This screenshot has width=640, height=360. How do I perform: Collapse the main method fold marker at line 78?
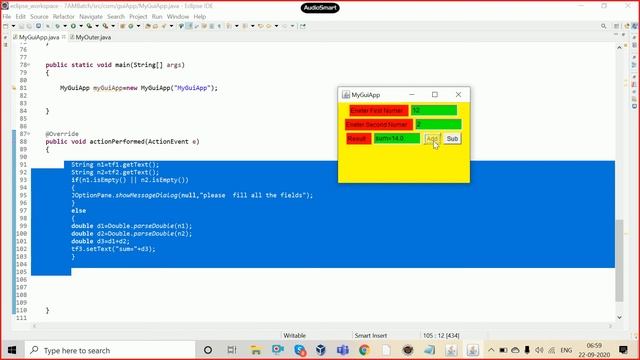click(x=29, y=65)
